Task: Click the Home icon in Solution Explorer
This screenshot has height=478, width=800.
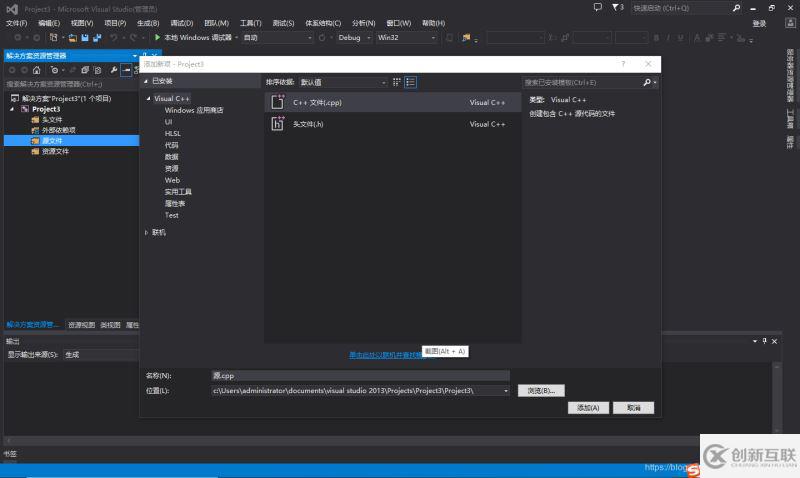Action: (x=36, y=70)
